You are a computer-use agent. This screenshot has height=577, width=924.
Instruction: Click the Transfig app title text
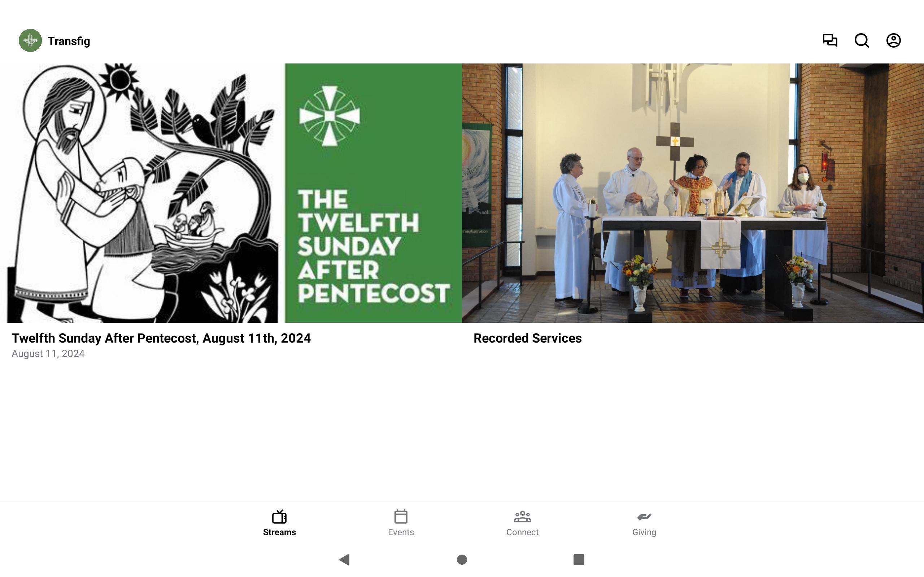(69, 41)
